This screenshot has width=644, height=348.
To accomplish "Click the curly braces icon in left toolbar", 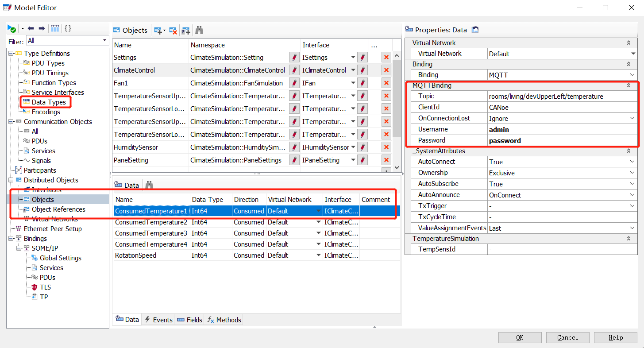I will pos(68,28).
